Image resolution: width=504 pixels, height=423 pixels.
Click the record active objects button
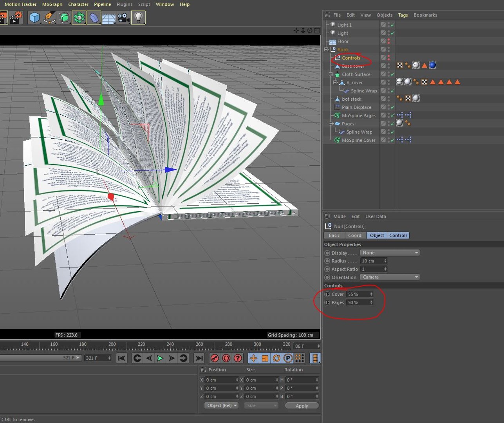(215, 358)
